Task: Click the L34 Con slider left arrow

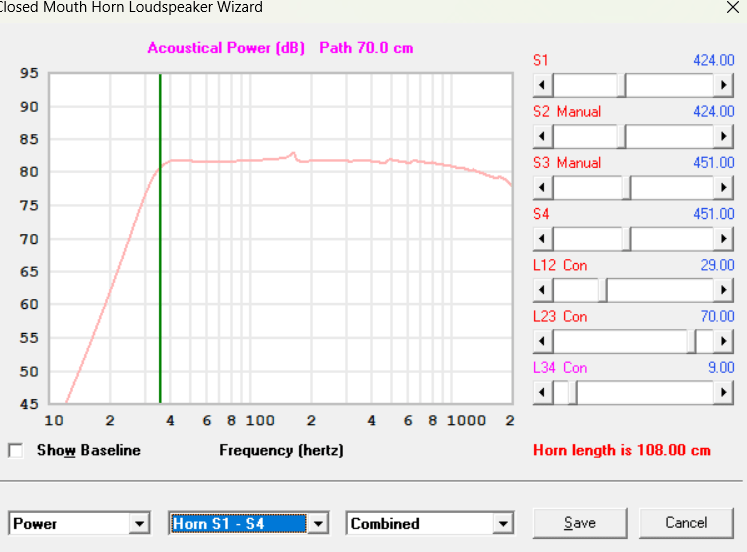Action: coord(543,392)
